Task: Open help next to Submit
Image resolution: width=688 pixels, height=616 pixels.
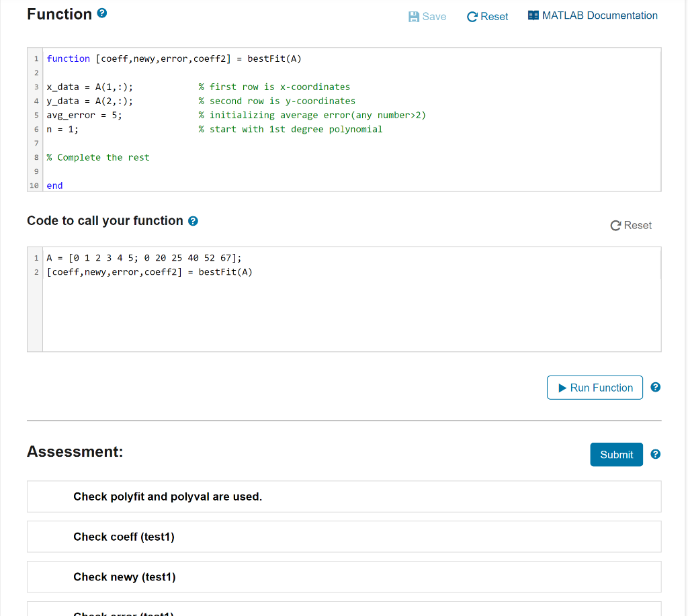Action: 655,454
